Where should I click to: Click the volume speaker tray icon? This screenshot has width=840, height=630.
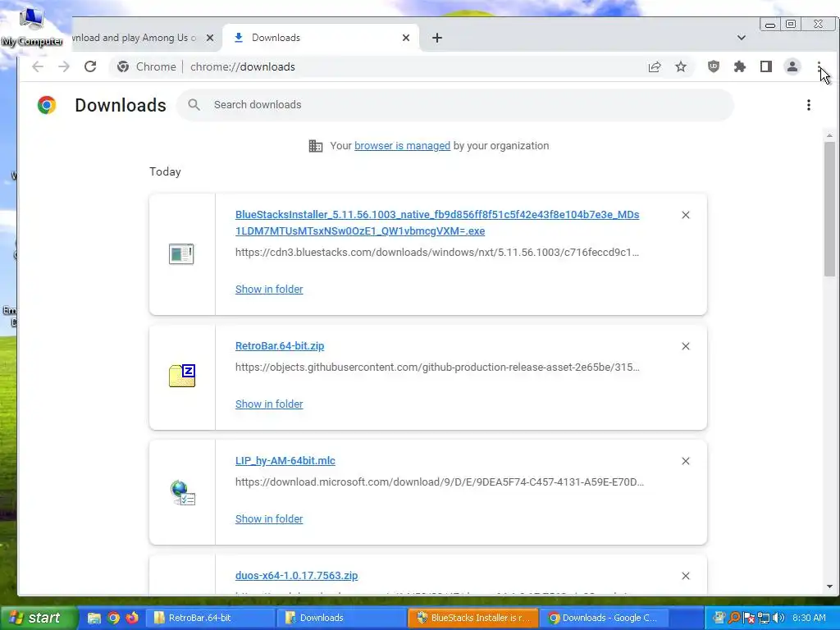tap(778, 619)
